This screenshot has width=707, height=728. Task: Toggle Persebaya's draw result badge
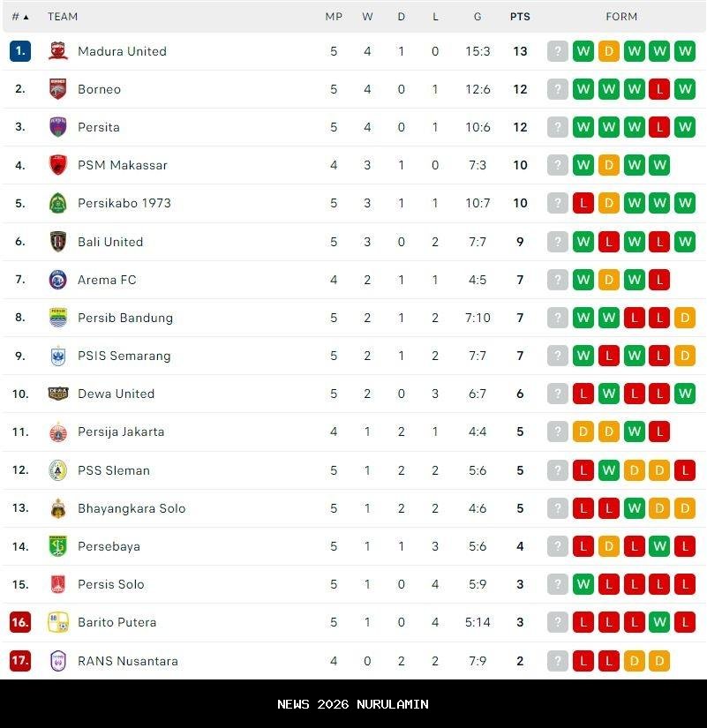tap(608, 546)
